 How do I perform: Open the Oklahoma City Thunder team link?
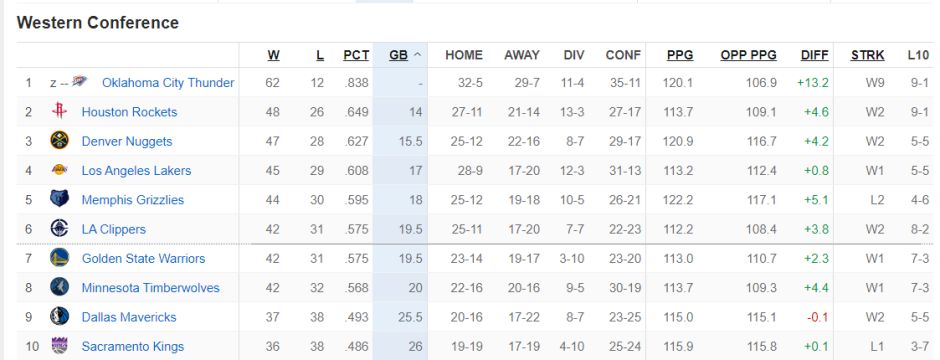[x=168, y=83]
